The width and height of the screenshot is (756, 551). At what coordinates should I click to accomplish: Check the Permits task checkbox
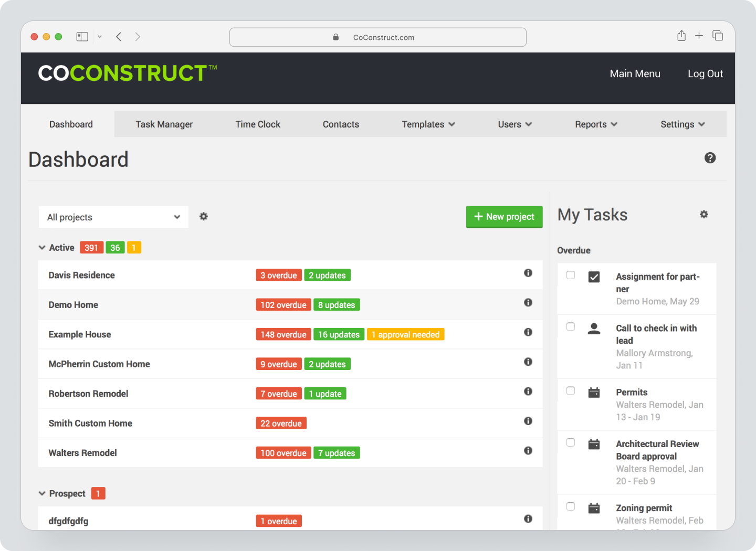(x=571, y=390)
